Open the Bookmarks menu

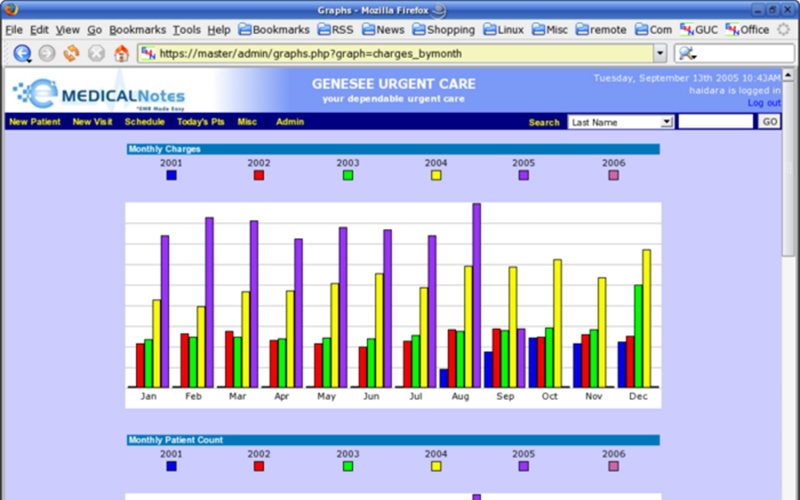click(137, 30)
